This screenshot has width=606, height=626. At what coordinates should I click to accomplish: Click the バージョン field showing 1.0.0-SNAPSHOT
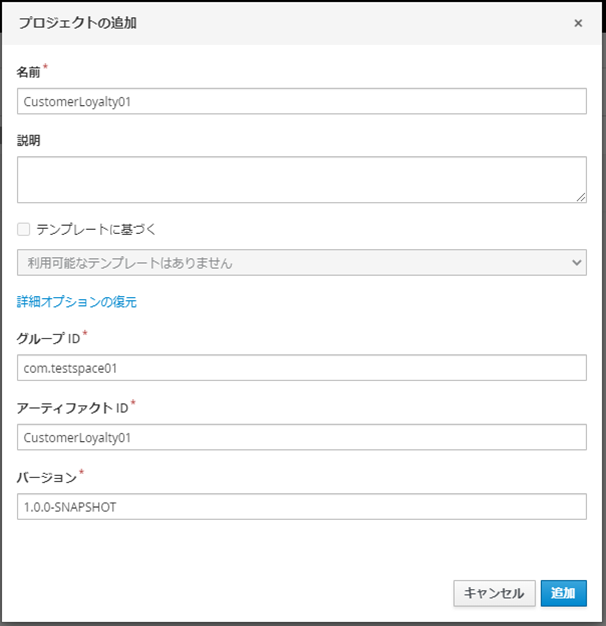point(301,507)
